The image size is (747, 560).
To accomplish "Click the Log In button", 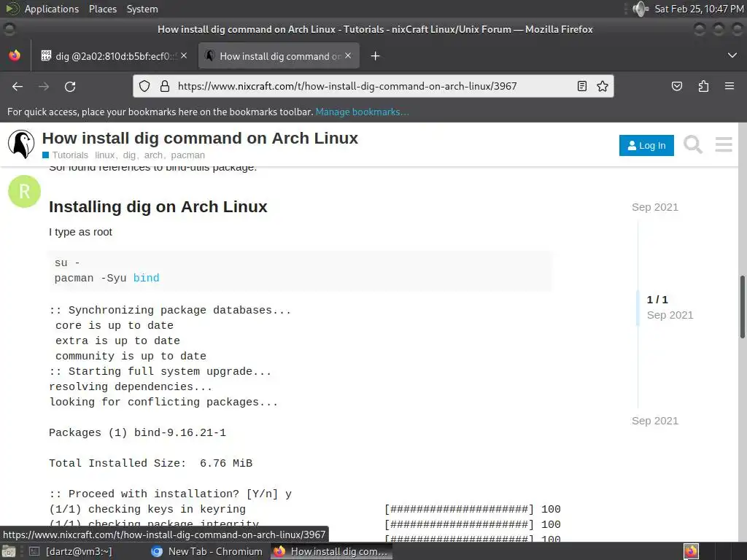I will [646, 145].
